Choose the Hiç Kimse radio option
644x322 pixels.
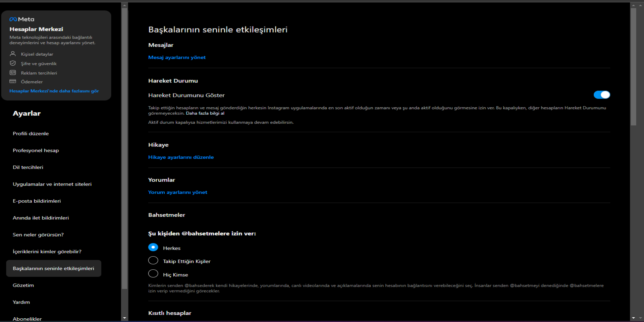[153, 274]
